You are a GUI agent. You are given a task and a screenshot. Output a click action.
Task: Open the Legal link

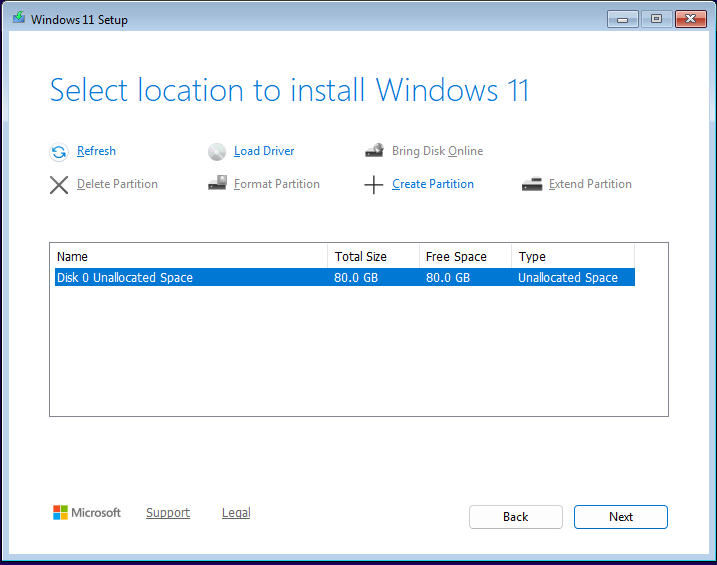tap(236, 513)
